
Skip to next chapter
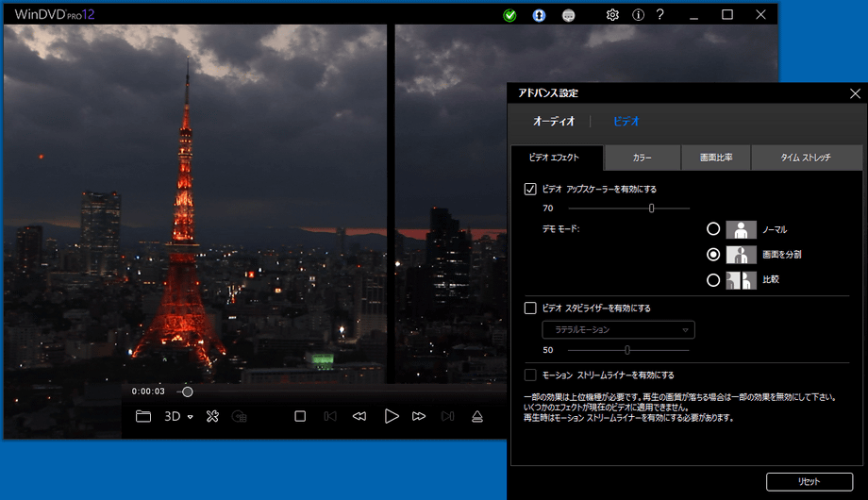pos(448,416)
